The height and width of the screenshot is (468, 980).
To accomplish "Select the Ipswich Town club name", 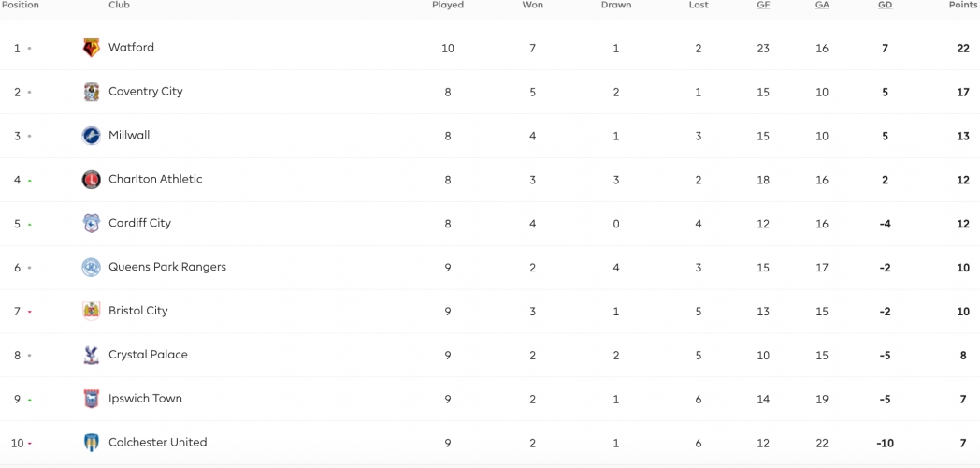I will 145,399.
